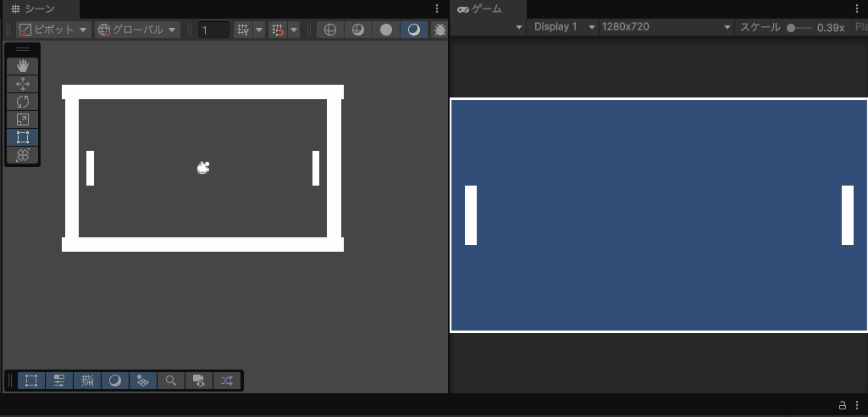This screenshot has width=868, height=417.
Task: Toggle Draw Modes overlay
Action: [115, 381]
